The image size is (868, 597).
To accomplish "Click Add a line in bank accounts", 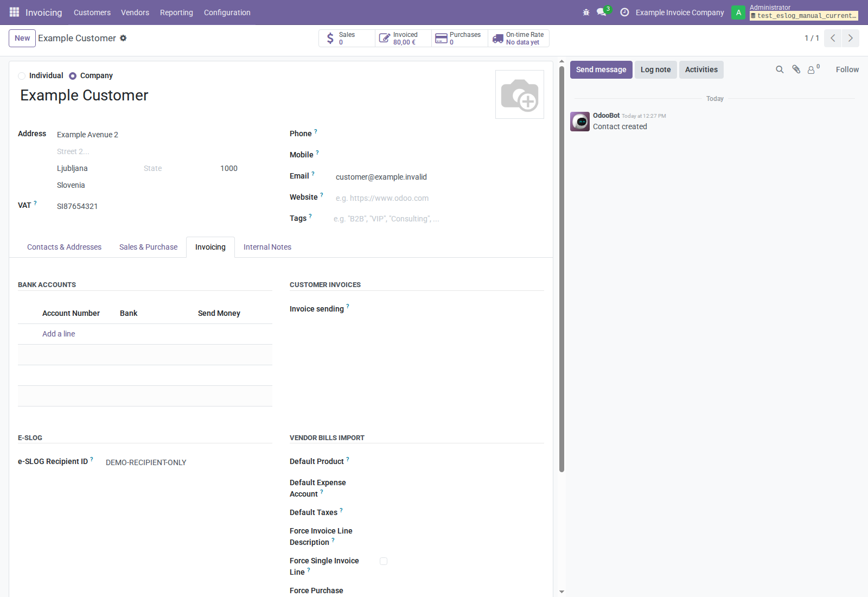I will (x=59, y=334).
